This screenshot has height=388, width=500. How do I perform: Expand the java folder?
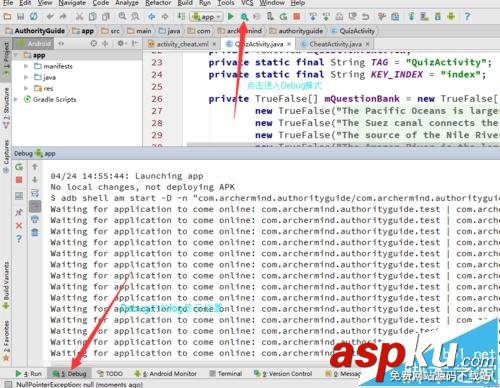pos(26,77)
